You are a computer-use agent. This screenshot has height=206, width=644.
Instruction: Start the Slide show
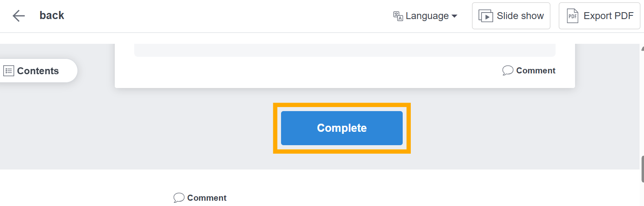click(511, 16)
